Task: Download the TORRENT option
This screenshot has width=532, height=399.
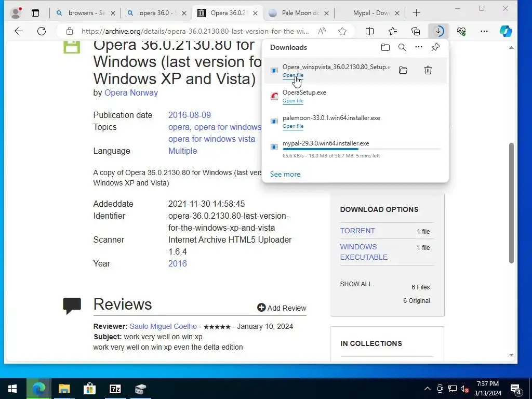Action: 357,231
